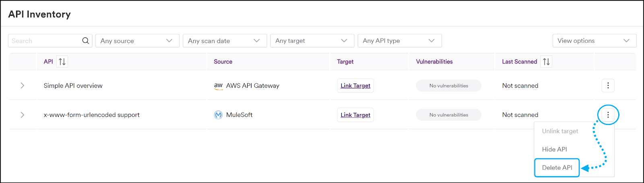644x183 pixels.
Task: Select Hide API from context menu
Action: click(x=554, y=149)
